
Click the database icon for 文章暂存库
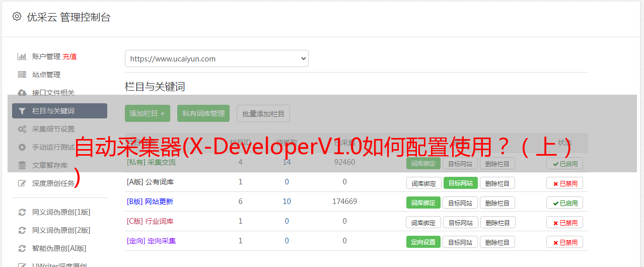tap(22, 165)
